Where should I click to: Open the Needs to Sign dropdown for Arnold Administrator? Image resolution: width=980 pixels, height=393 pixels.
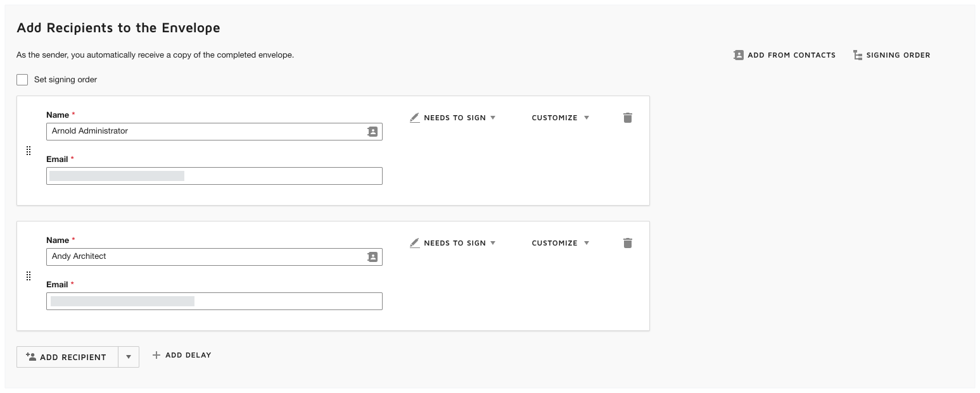pyautogui.click(x=457, y=118)
